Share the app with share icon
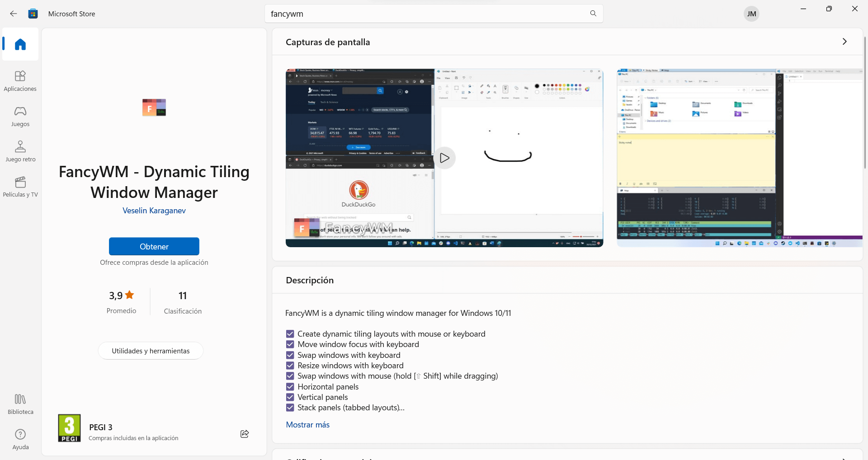The height and width of the screenshot is (460, 868). point(245,434)
